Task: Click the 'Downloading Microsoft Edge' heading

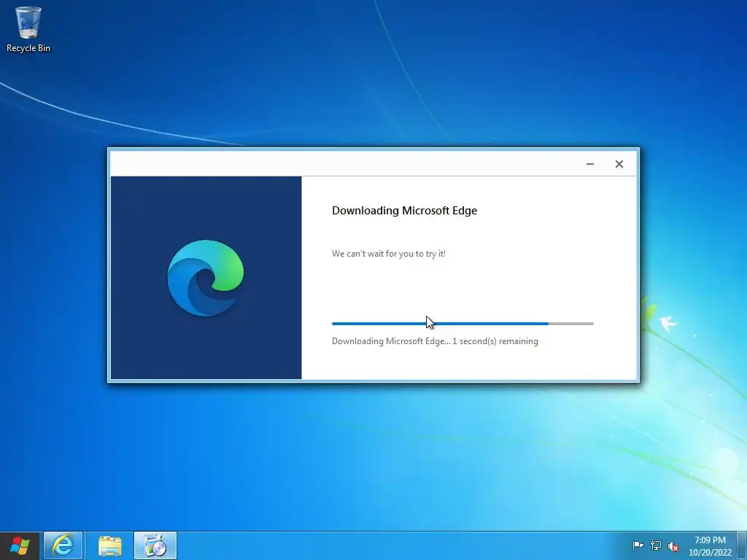Action: click(x=404, y=211)
